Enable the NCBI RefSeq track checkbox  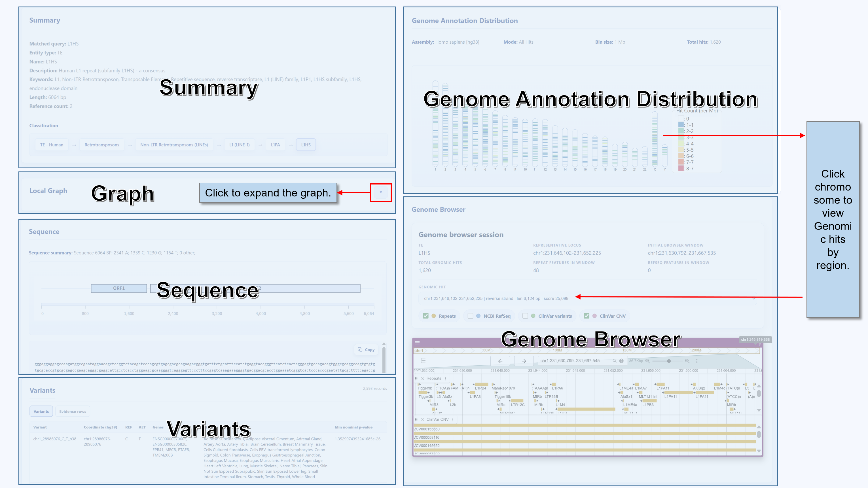click(470, 316)
